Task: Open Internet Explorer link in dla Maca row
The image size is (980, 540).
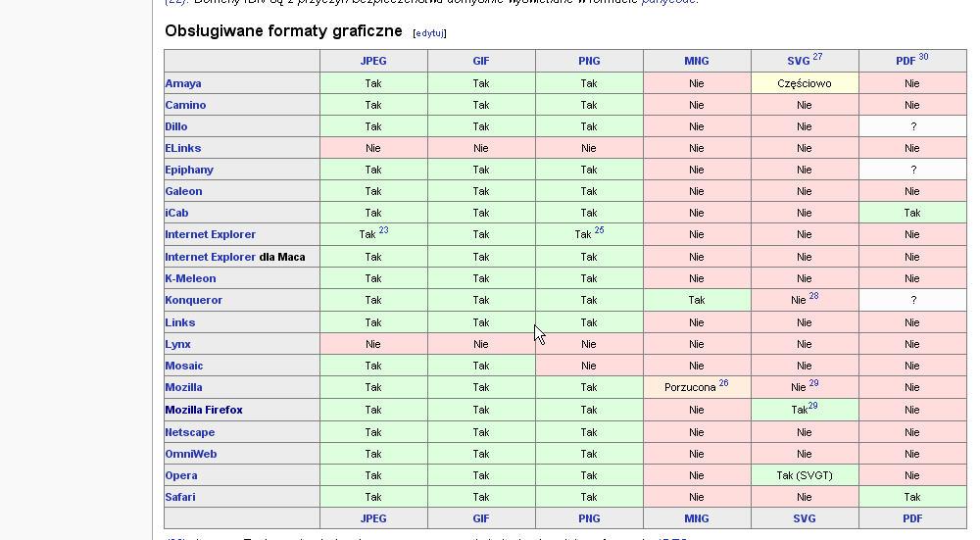Action: pyautogui.click(x=211, y=257)
